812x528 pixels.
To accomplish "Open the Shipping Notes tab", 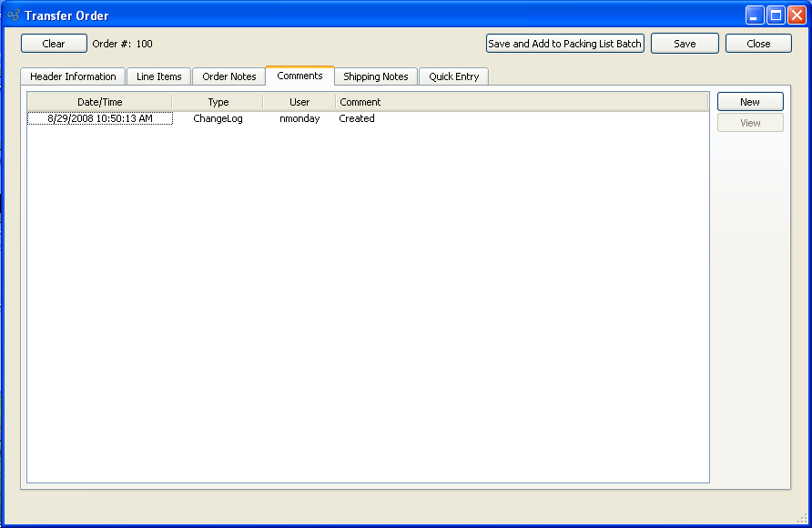I will coord(376,76).
